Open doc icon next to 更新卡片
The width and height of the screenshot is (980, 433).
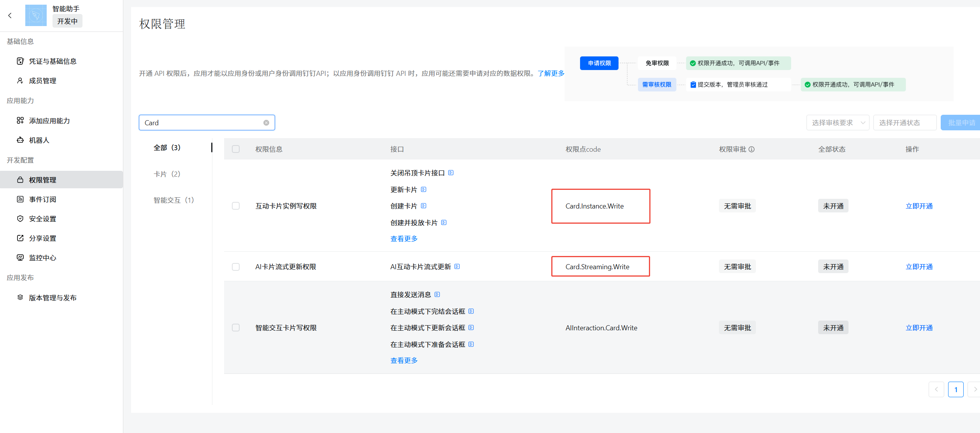pos(424,189)
